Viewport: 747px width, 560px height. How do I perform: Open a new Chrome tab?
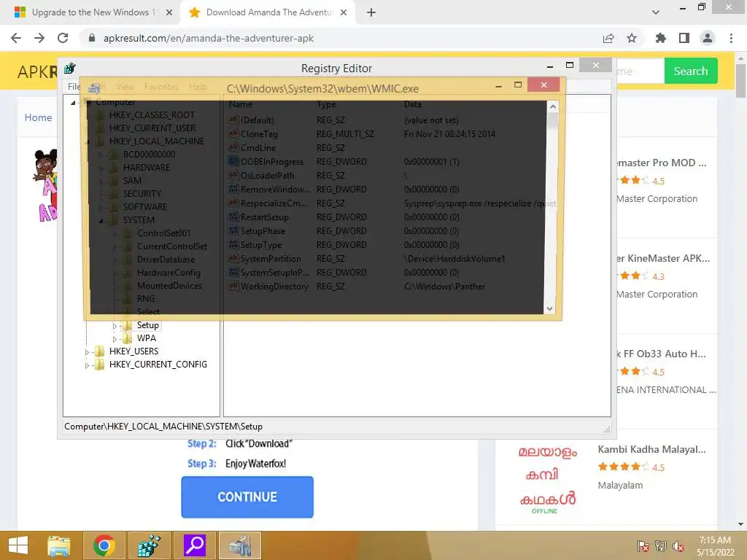point(371,12)
